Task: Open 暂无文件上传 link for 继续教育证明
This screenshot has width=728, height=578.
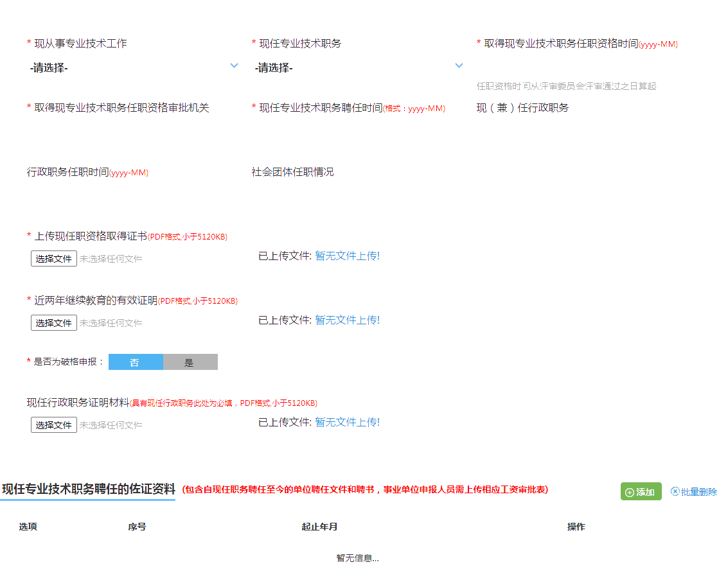Action: coord(347,319)
